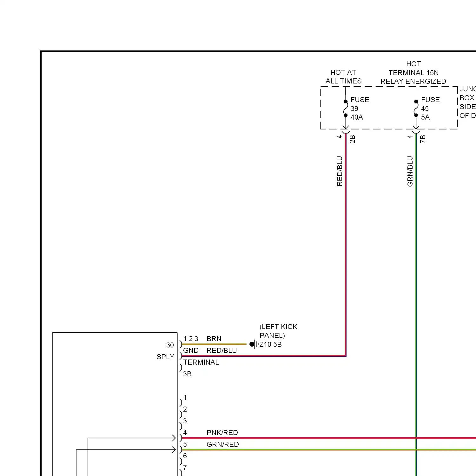Click the "2B" connector label

tap(352, 139)
